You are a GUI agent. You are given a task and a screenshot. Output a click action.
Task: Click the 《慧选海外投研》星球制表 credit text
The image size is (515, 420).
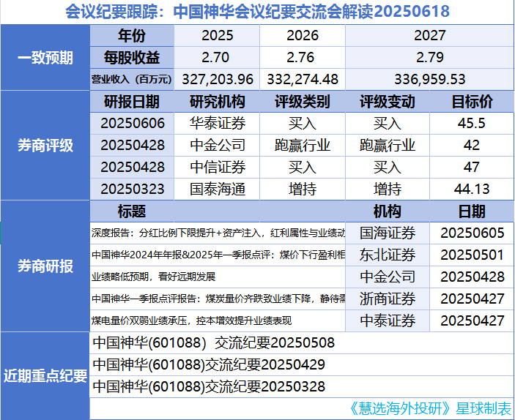pos(429,408)
